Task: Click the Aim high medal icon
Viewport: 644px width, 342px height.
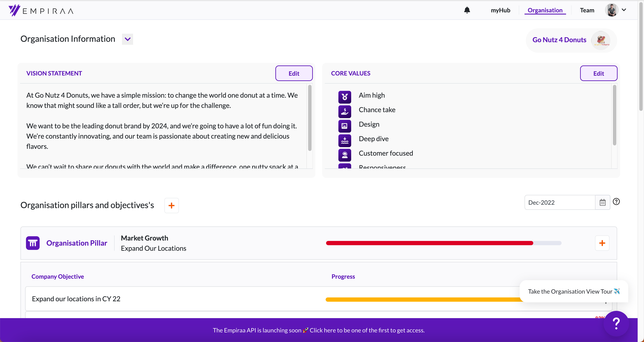Action: click(x=345, y=97)
